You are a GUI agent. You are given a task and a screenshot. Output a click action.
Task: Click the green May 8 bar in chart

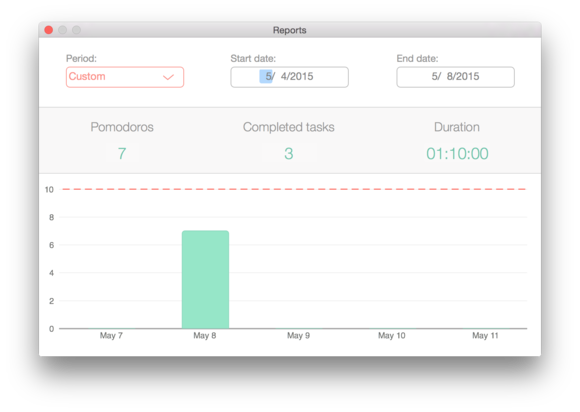(205, 279)
